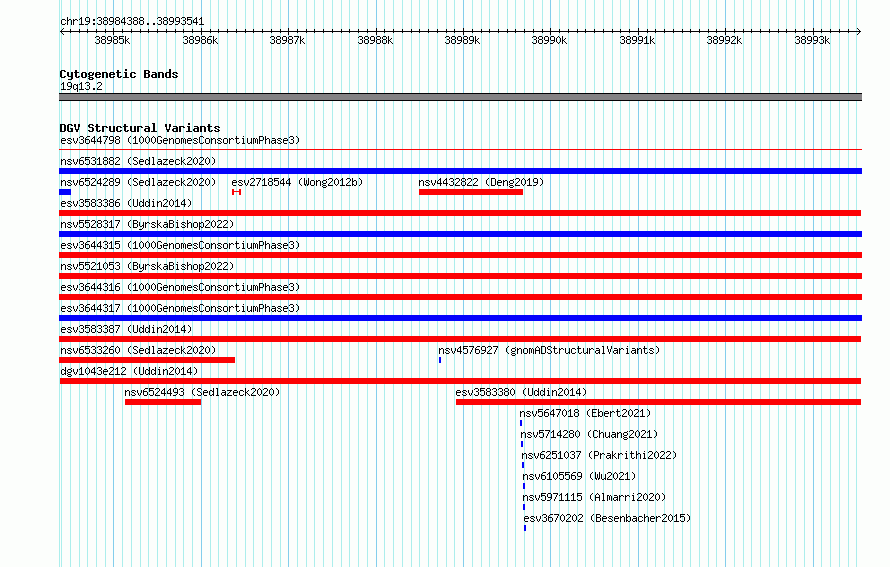Image resolution: width=890 pixels, height=567 pixels.
Task: Click the red bar under nsv4432822
Action: pos(471,192)
